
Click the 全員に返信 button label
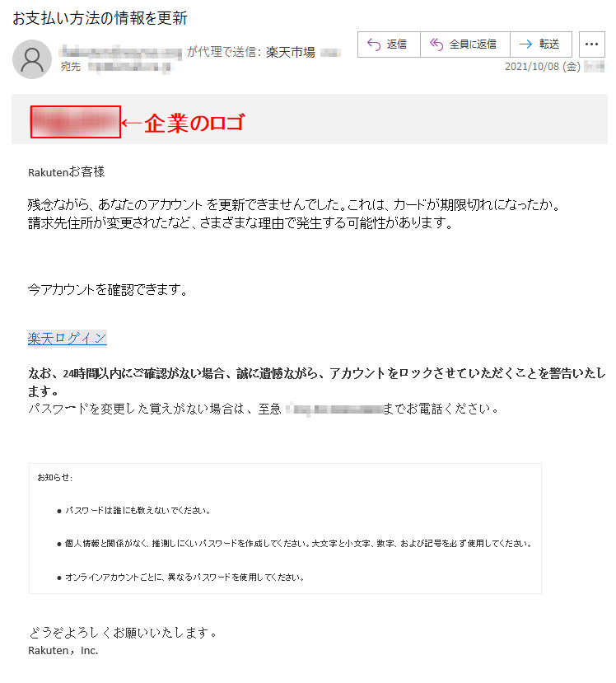click(473, 44)
